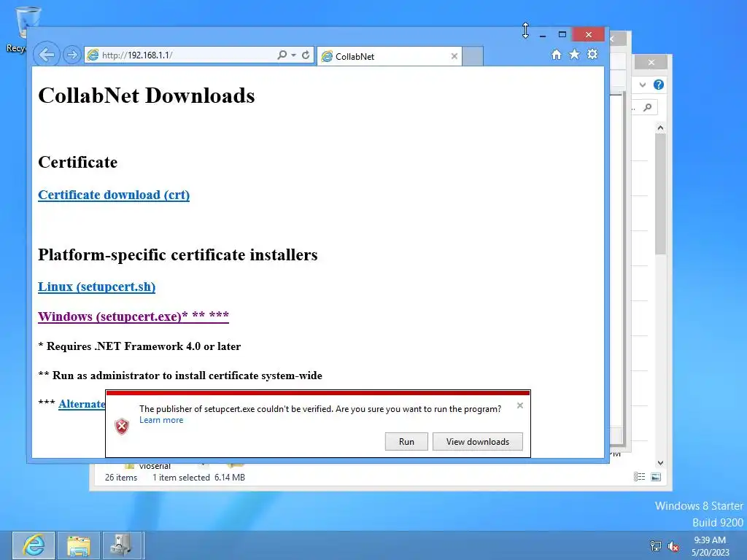
Task: Open the taskbar clock showing 9:39 AM
Action: pos(710,546)
